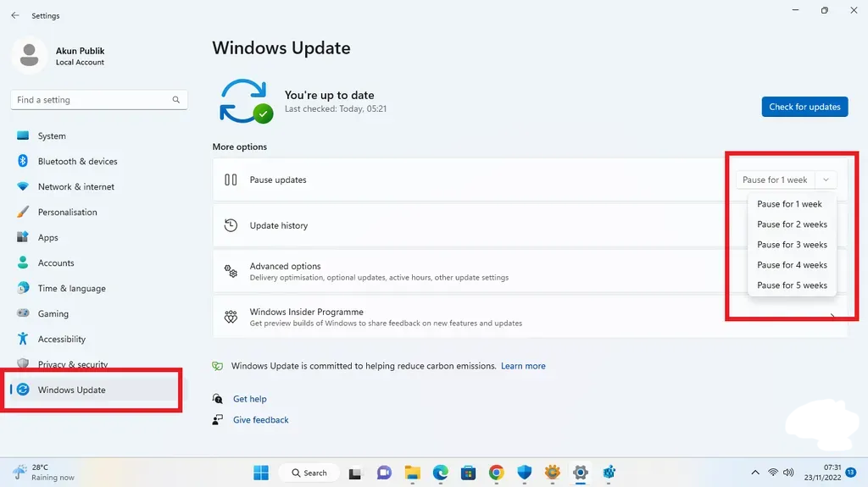Screen dimensions: 868x487
Task: Select Apps in the sidebar
Action: (98, 237)
